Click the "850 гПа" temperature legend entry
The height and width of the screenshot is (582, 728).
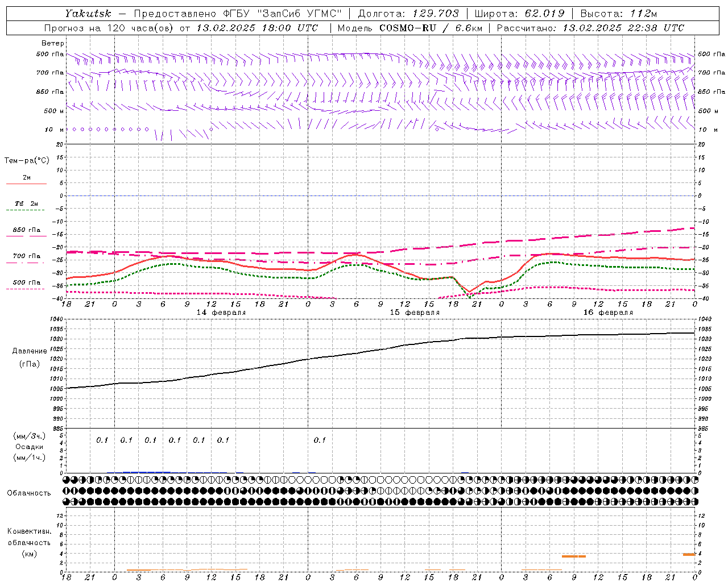coord(27,230)
